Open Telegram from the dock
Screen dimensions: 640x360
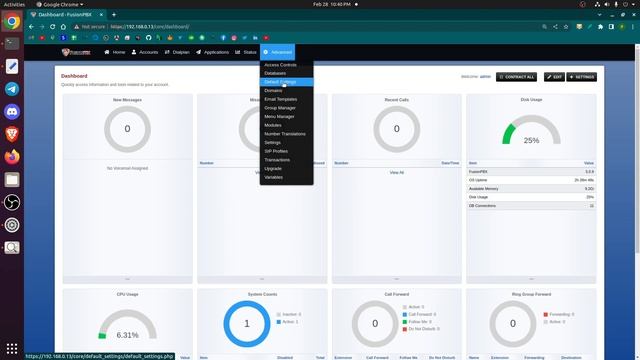(12, 89)
